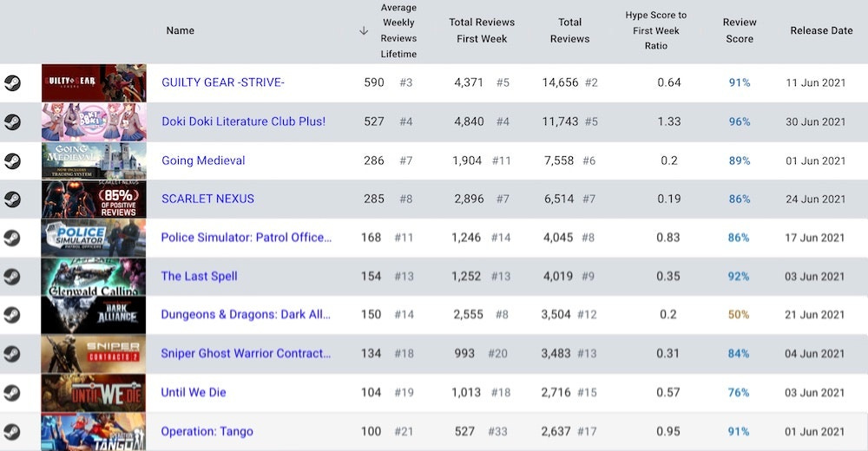Open Sniper Contracts 2 game thumbnail

click(x=94, y=354)
